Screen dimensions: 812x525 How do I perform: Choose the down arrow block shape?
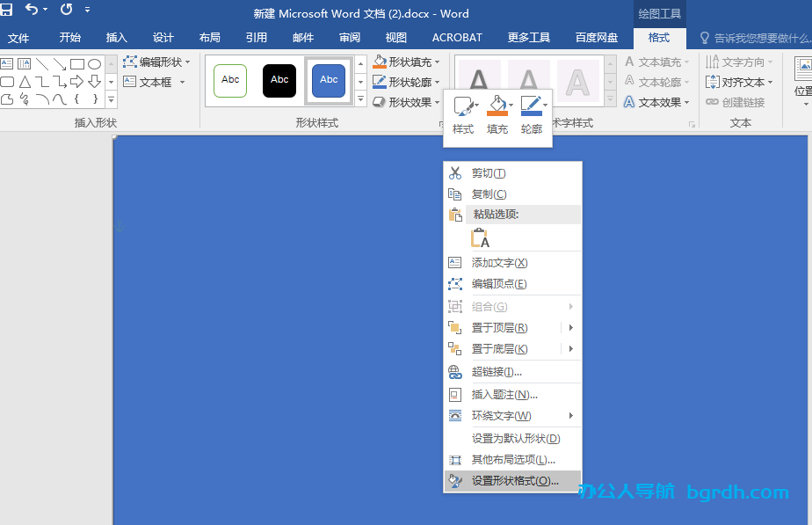(x=94, y=82)
